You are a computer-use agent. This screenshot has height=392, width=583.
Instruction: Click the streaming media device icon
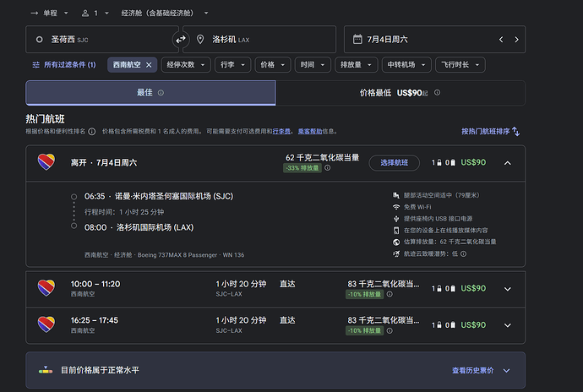(x=396, y=231)
